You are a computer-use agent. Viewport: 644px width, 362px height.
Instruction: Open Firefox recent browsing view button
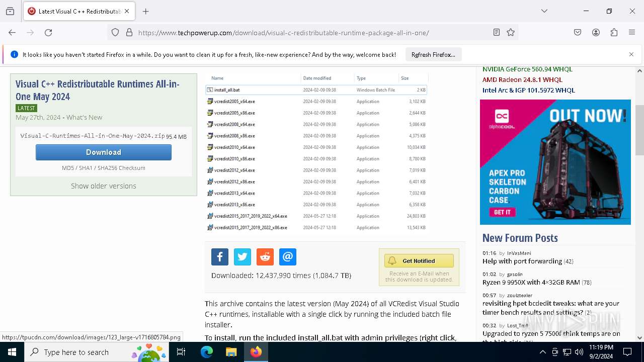click(10, 11)
